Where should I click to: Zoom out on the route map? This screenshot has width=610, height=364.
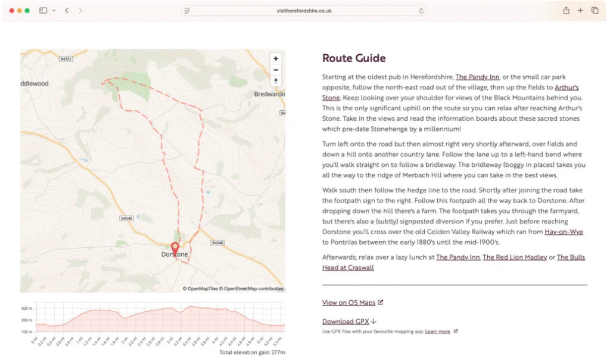[x=275, y=70]
